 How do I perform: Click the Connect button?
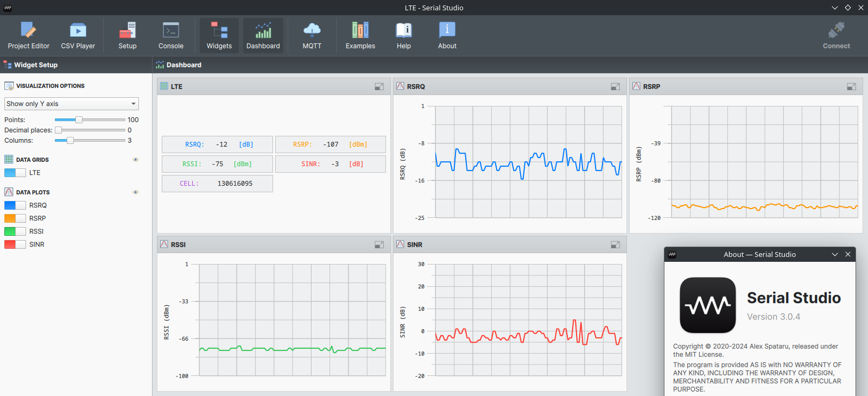(837, 36)
